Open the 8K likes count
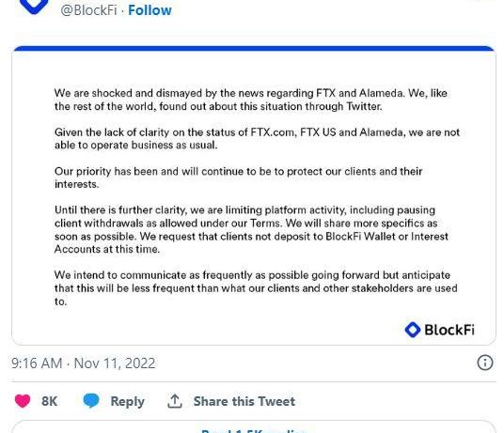504x433 pixels. 49,401
